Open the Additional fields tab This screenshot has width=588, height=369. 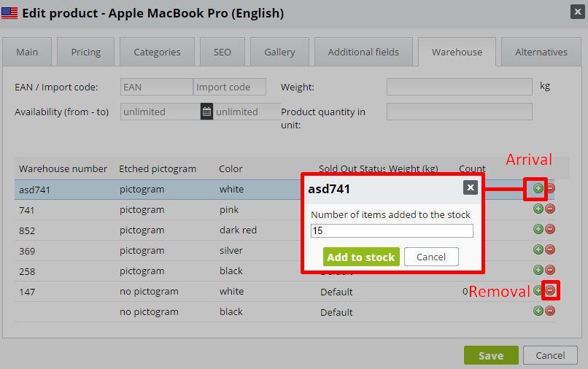363,52
